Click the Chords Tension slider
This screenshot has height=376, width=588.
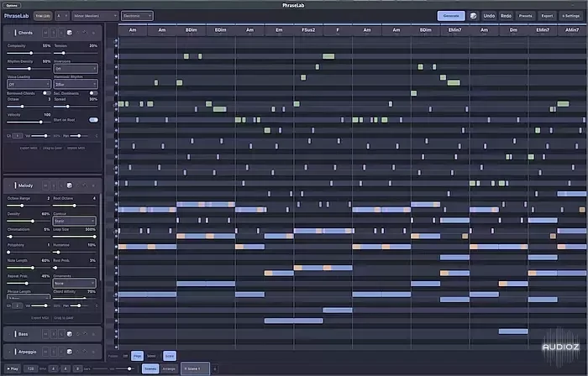pos(76,53)
